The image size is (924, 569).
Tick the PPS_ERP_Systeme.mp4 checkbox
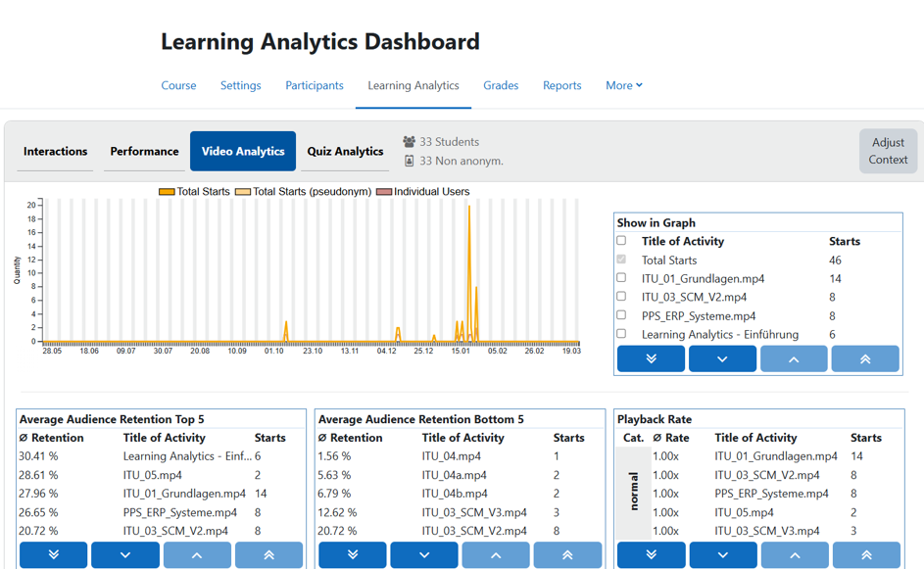click(621, 314)
